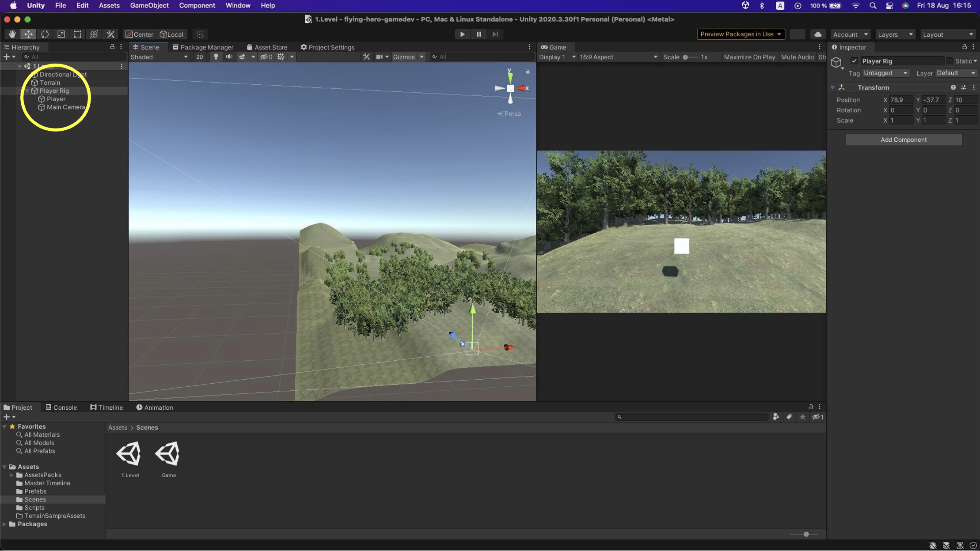Search project by label
This screenshot has width=980, height=551.
[x=789, y=416]
